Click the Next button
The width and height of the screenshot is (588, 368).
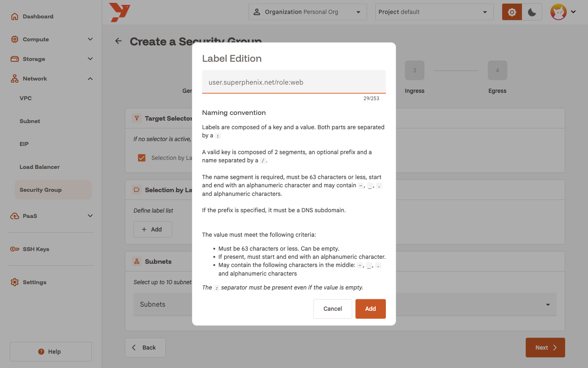545,348
